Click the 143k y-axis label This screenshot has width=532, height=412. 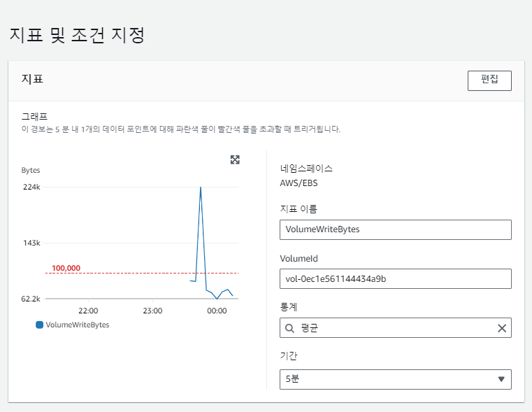click(x=31, y=243)
